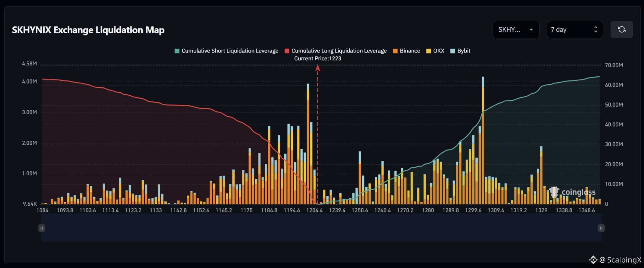Click the Current Price:1223 label

[318, 58]
